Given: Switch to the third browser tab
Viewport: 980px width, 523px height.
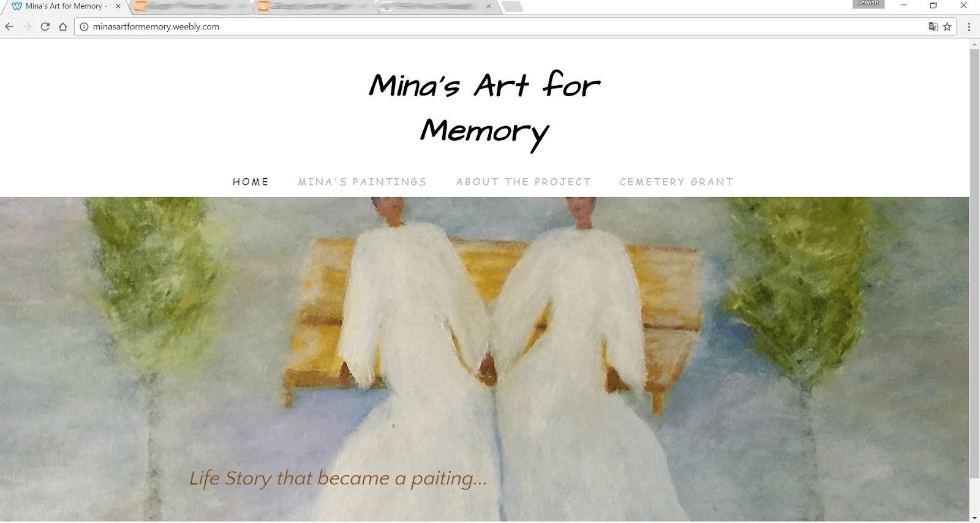Looking at the screenshot, I should tap(315, 7).
